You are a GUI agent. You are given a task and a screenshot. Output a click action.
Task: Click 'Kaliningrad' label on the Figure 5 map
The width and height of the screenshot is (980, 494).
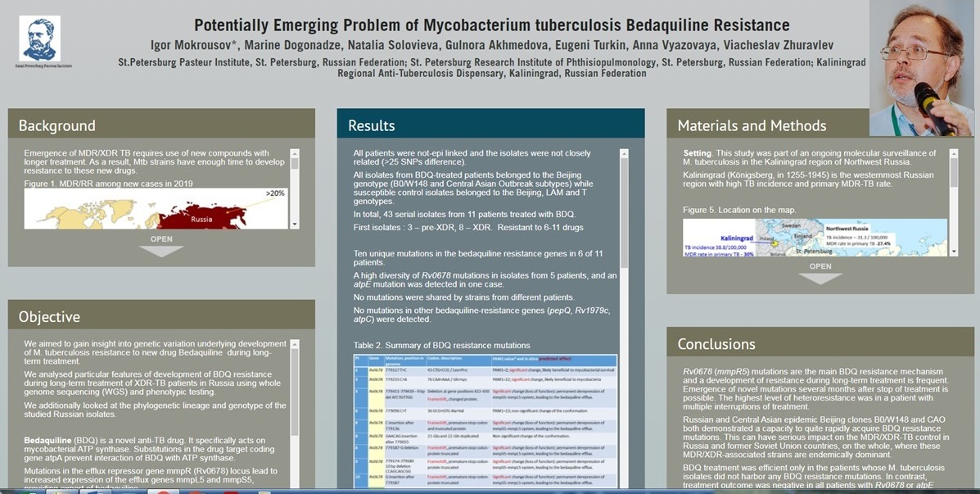(x=738, y=238)
